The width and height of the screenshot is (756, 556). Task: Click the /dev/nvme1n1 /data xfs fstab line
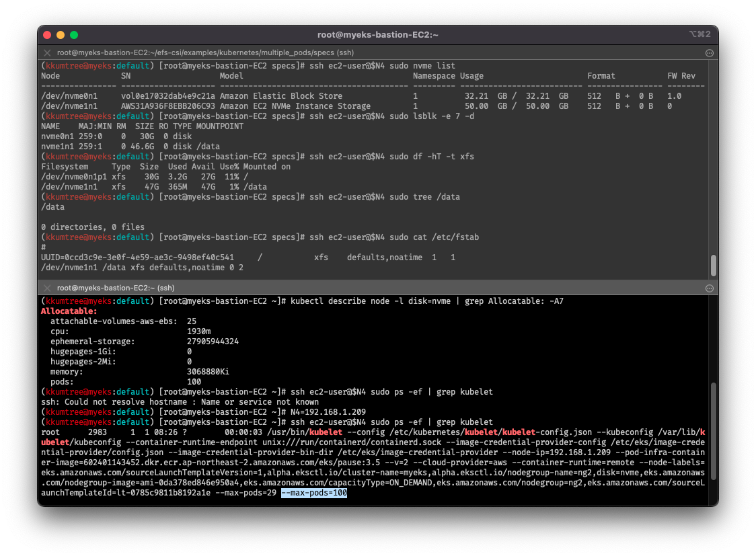(x=142, y=268)
